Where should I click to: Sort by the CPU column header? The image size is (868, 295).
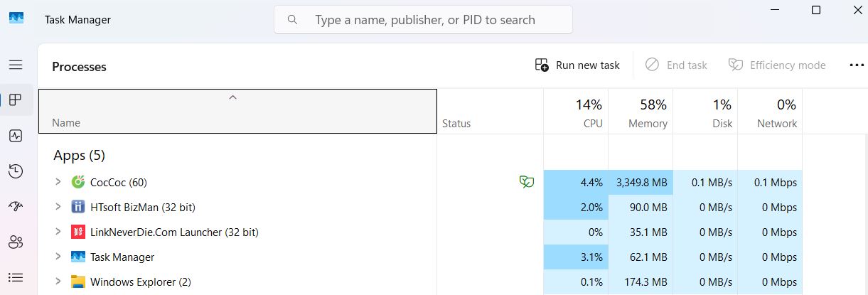point(576,111)
